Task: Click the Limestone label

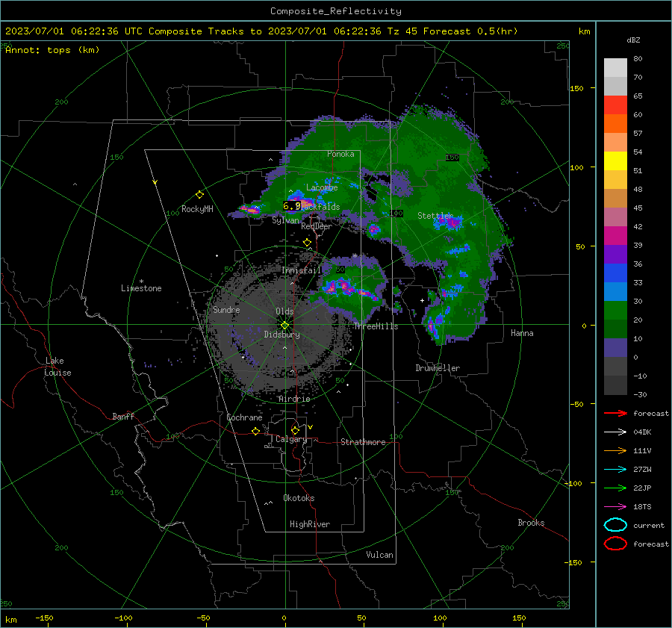Action: (141, 288)
